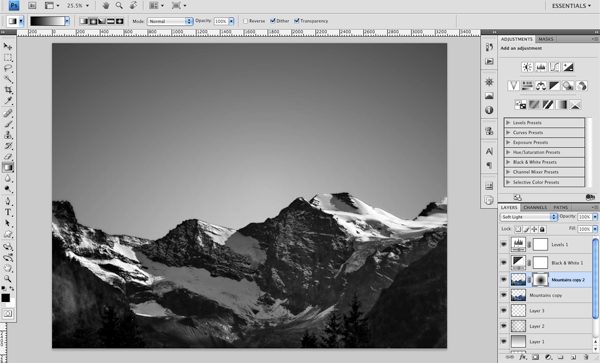Add a Levels adjustment from Adjustments panel

541,67
